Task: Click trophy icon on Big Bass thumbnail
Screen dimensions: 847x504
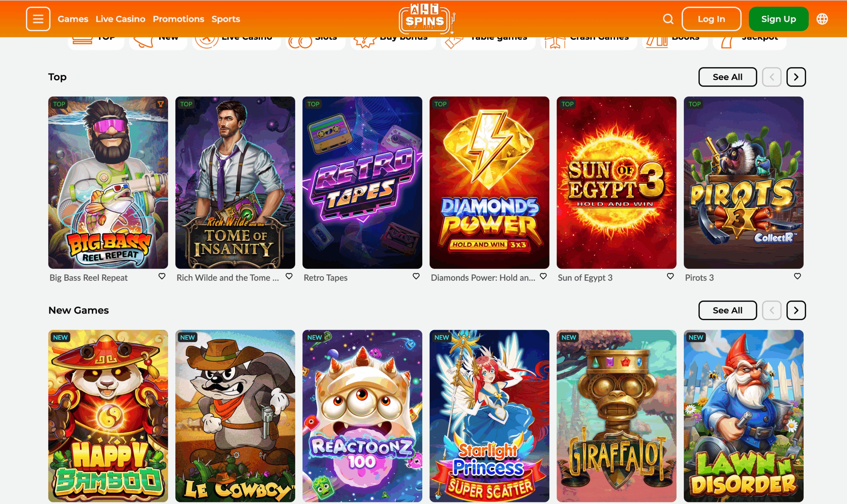Action: (x=160, y=104)
